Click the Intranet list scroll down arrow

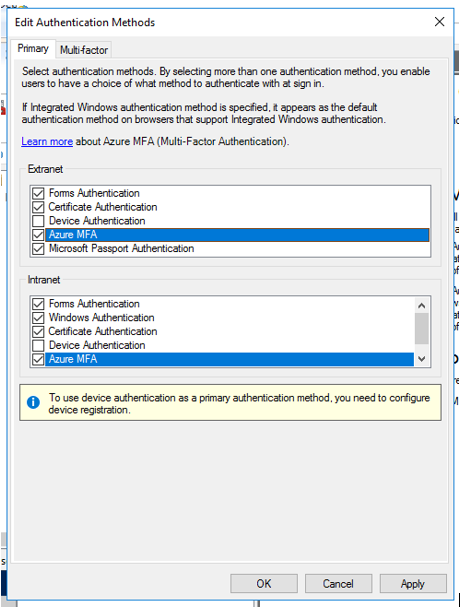click(x=422, y=359)
